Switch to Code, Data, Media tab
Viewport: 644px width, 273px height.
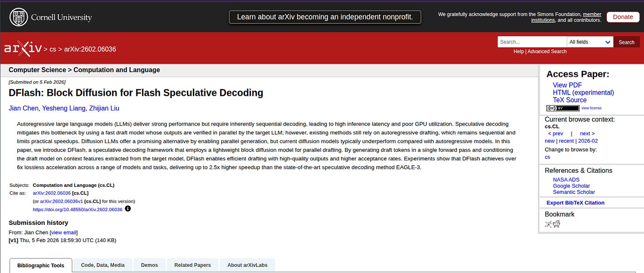point(103,265)
